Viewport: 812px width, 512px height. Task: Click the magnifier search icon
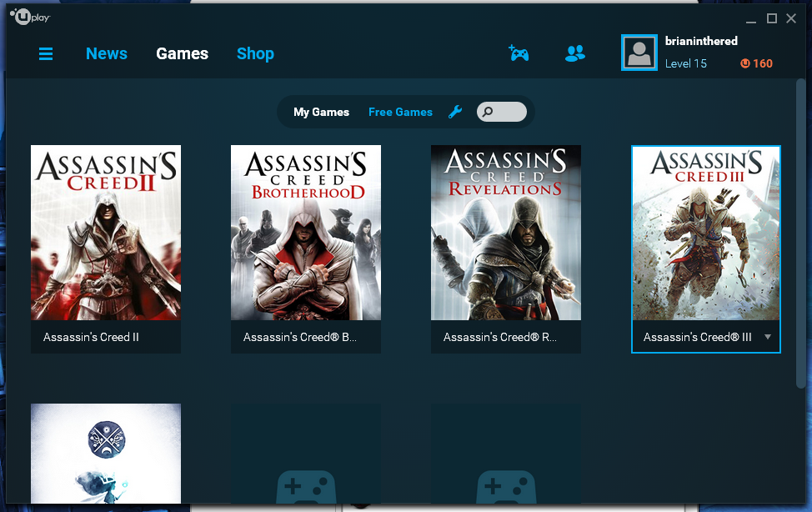488,112
